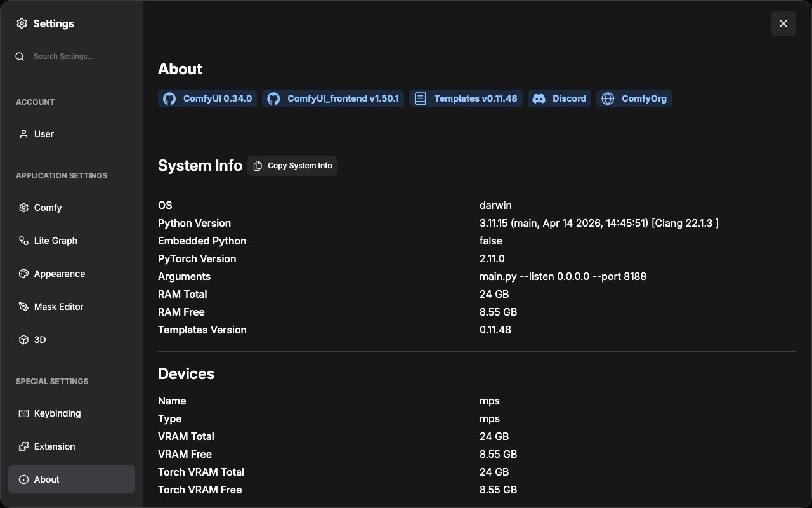This screenshot has height=508, width=812.
Task: Go to Appearance settings
Action: [72, 274]
